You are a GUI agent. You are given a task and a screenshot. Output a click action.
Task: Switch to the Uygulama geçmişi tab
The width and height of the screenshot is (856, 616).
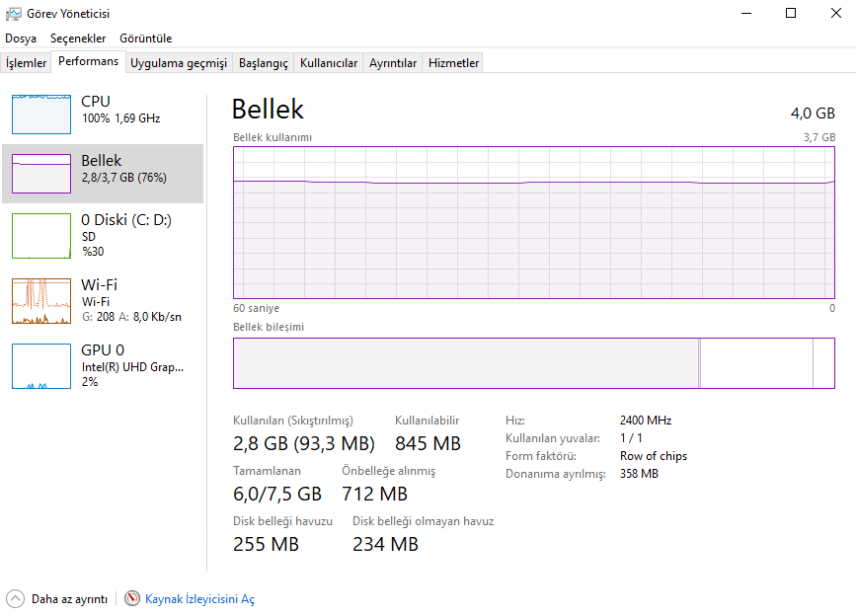tap(179, 63)
